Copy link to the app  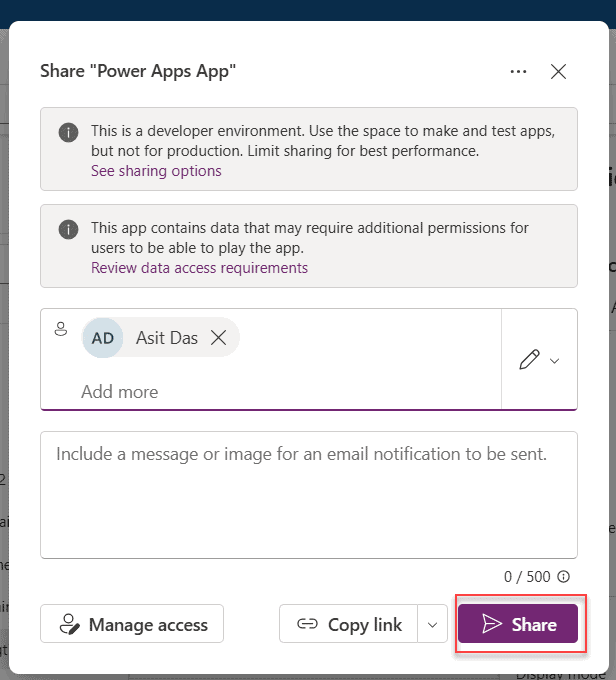coord(348,624)
